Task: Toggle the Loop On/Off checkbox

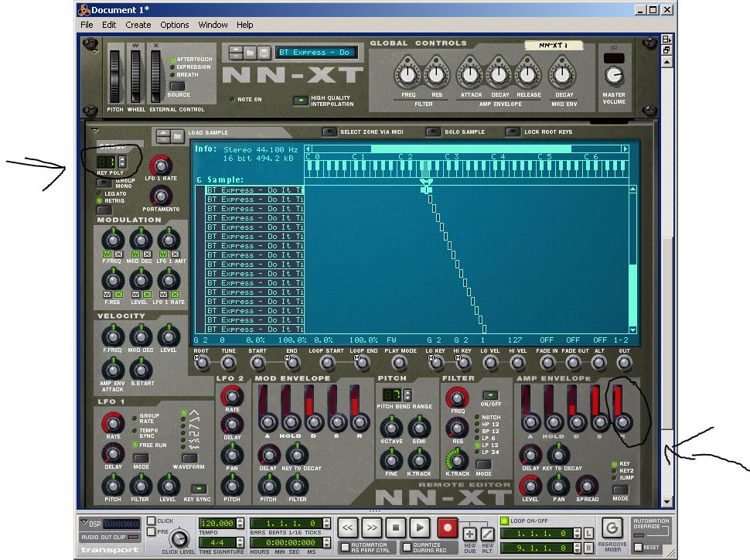Action: coord(504,521)
